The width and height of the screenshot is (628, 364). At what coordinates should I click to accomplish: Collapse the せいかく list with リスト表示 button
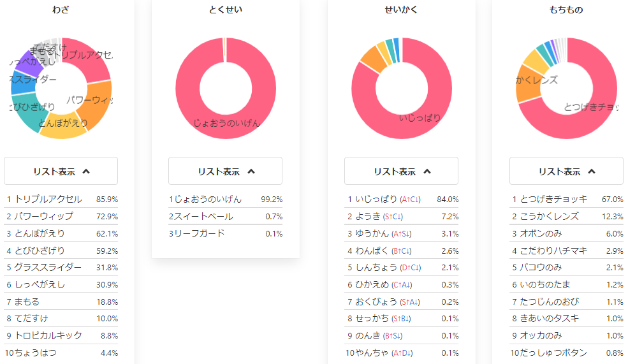point(401,171)
